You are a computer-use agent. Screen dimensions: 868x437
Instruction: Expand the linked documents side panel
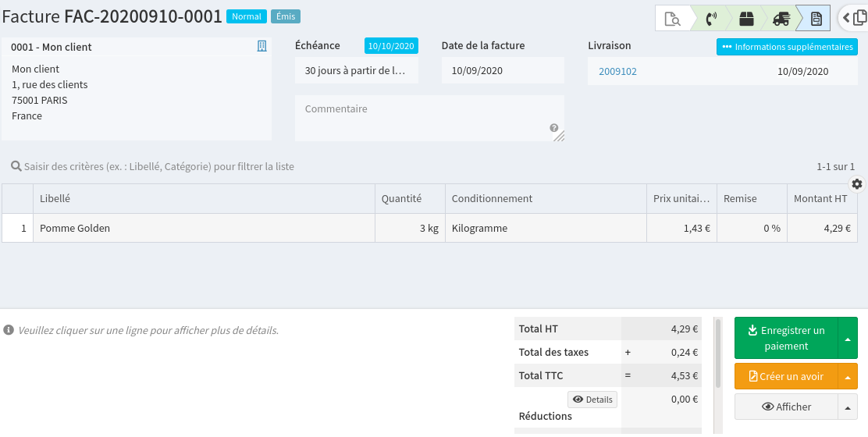coord(853,17)
